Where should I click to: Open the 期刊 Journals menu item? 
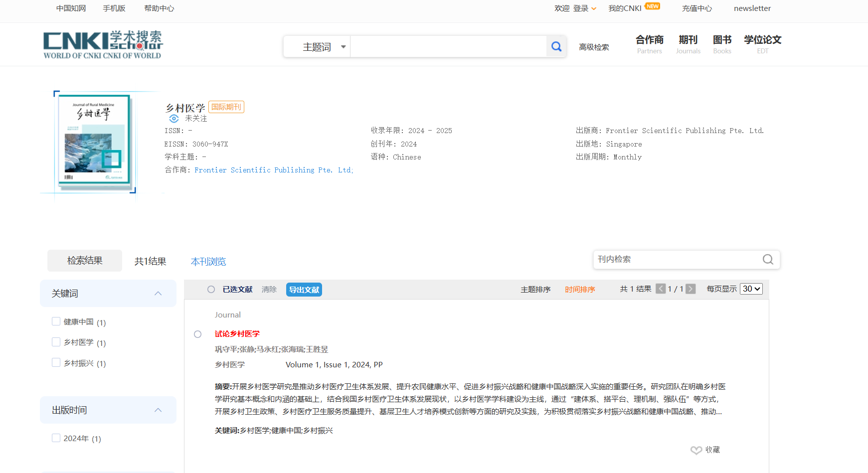point(688,44)
